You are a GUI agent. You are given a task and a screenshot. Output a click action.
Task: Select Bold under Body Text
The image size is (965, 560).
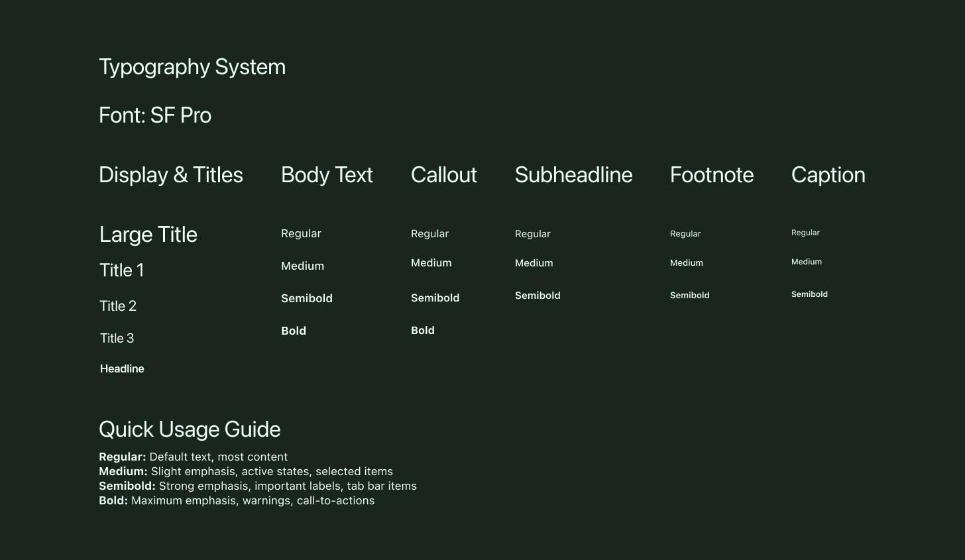pos(294,331)
